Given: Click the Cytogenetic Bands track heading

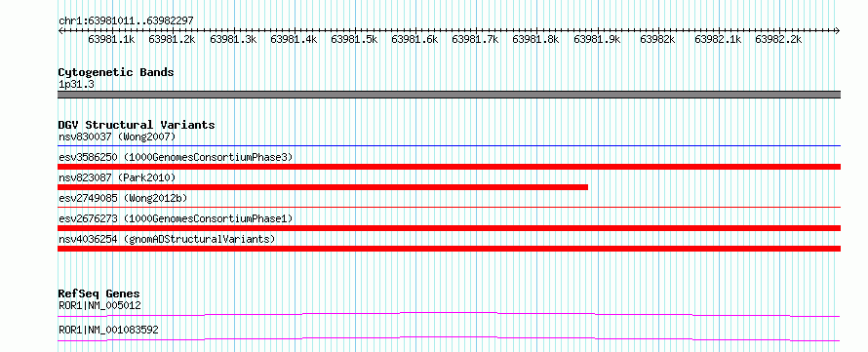Looking at the screenshot, I should click(116, 72).
